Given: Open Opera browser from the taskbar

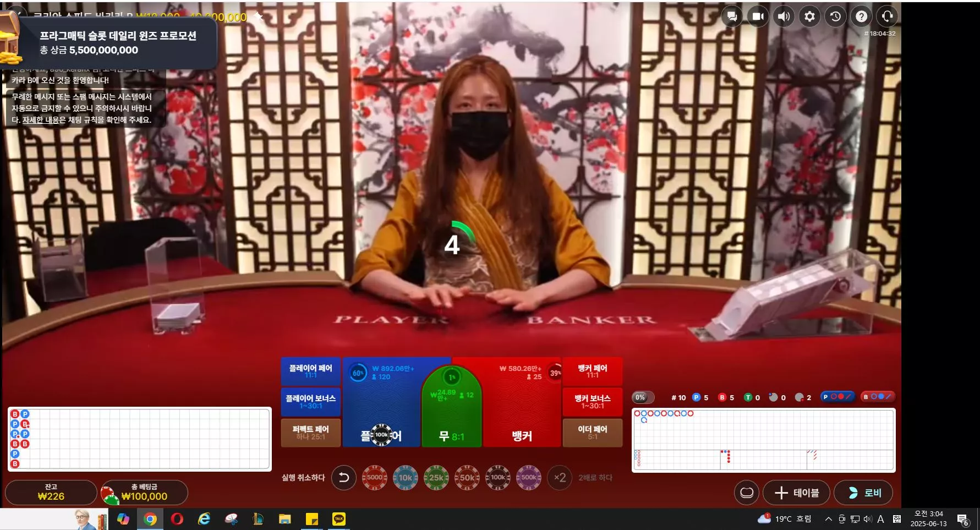Looking at the screenshot, I should (177, 519).
